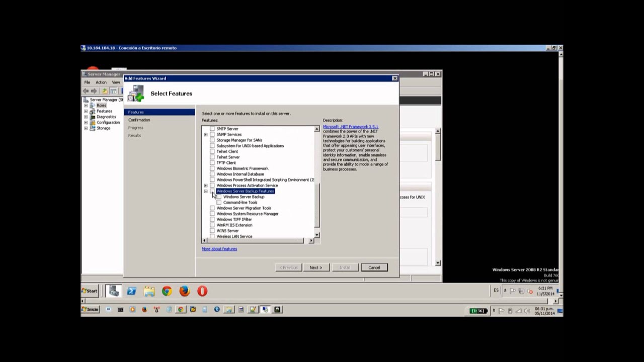Open the More about features link
This screenshot has width=644, height=362.
tap(219, 249)
